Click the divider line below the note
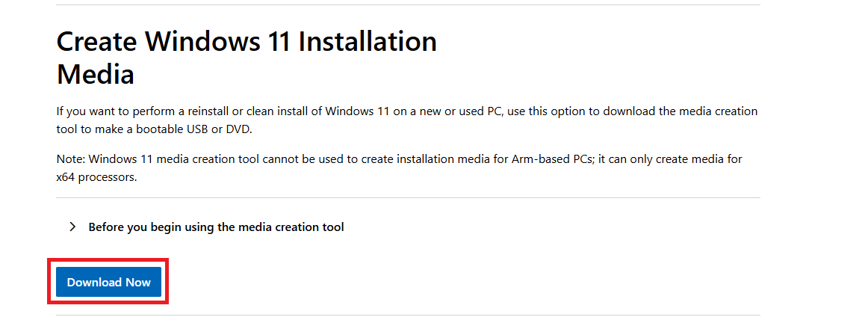868x323 pixels. pyautogui.click(x=408, y=198)
